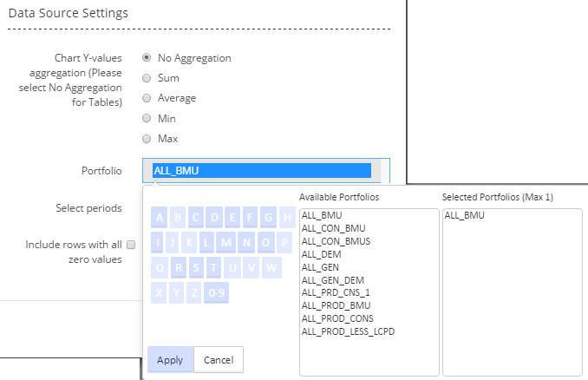Apply the portfolio selection
588x380 pixels.
coord(170,359)
